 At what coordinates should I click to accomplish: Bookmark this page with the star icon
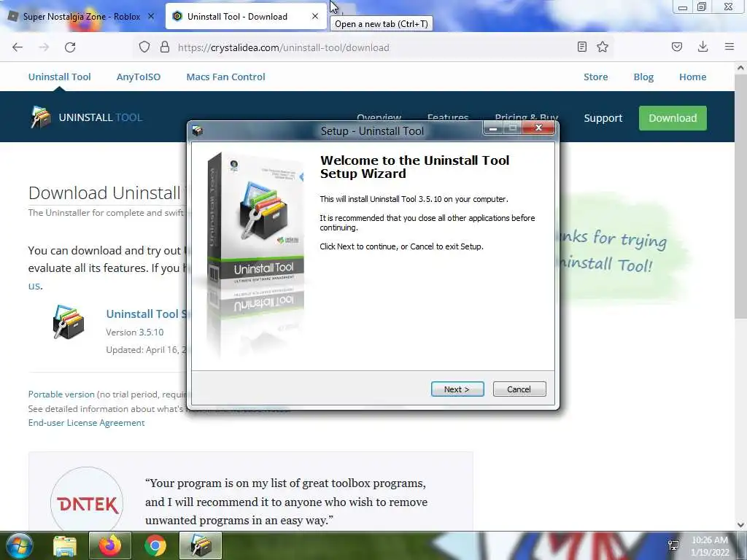click(x=603, y=47)
